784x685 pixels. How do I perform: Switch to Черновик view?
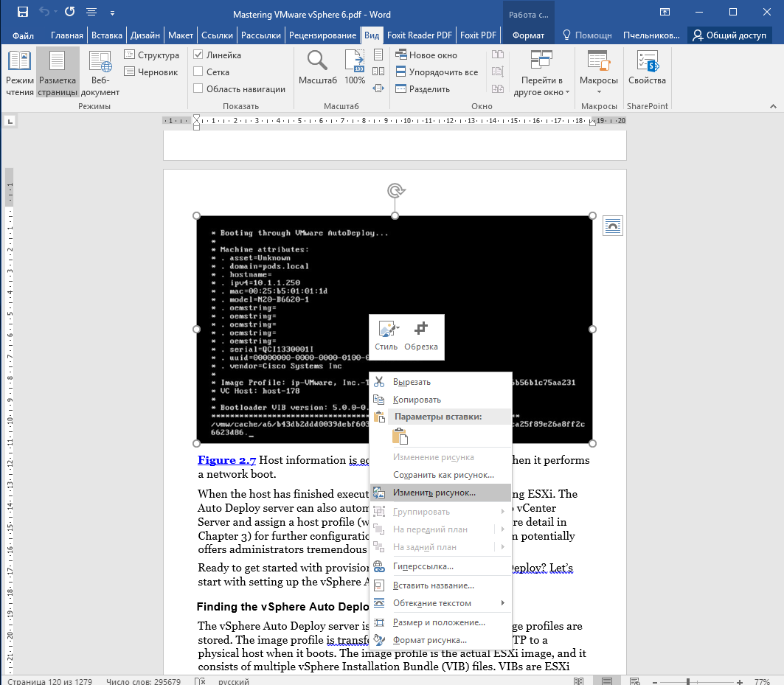tap(151, 72)
